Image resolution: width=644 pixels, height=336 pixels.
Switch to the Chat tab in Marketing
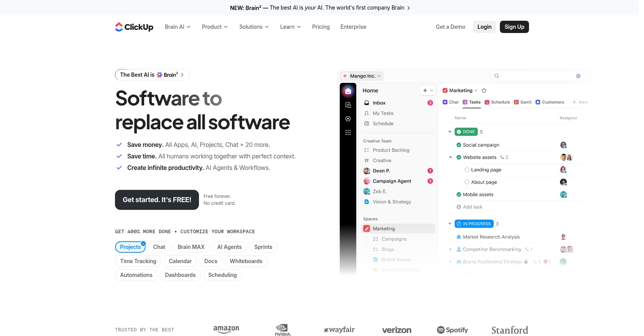[x=450, y=102]
